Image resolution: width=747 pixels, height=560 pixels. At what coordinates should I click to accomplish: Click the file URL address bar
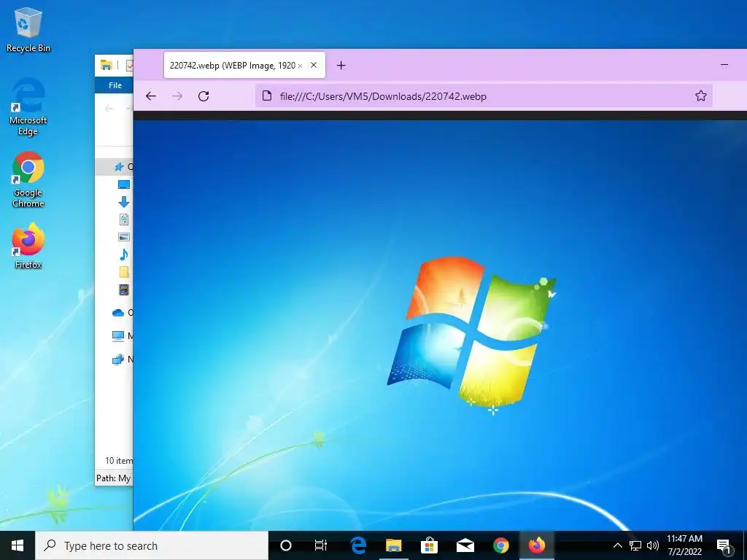tap(484, 96)
